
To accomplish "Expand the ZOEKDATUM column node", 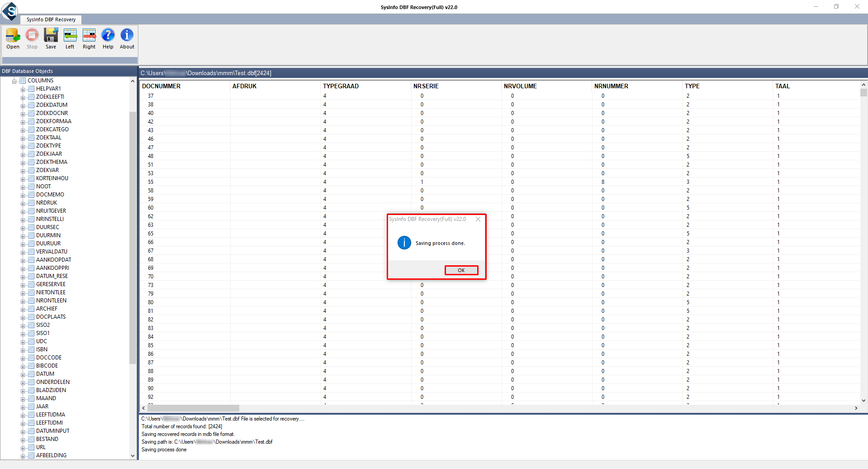I will coord(24,105).
